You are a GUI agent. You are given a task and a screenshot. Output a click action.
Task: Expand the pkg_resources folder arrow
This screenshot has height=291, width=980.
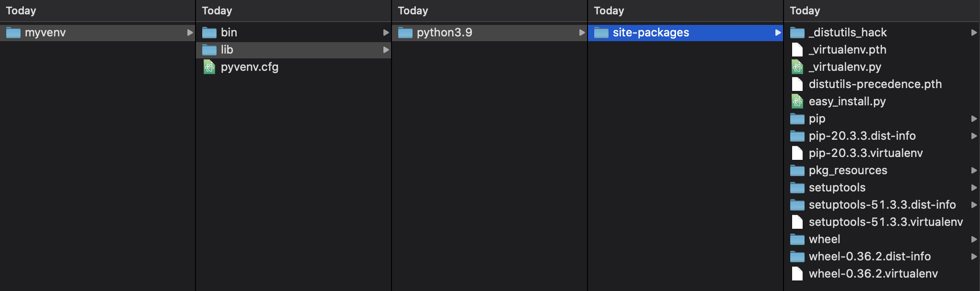click(x=974, y=170)
